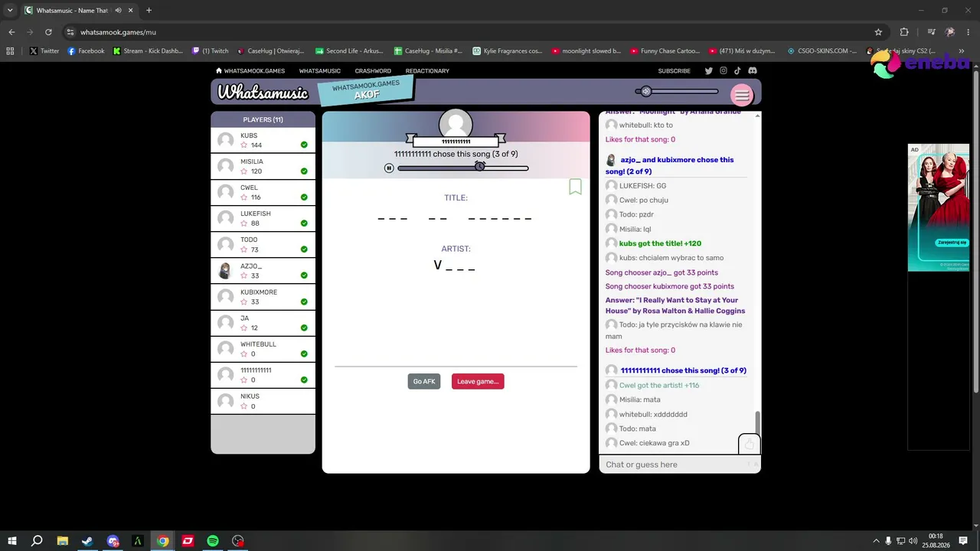The height and width of the screenshot is (551, 980).
Task: Click the Leave game button
Action: pos(478,381)
